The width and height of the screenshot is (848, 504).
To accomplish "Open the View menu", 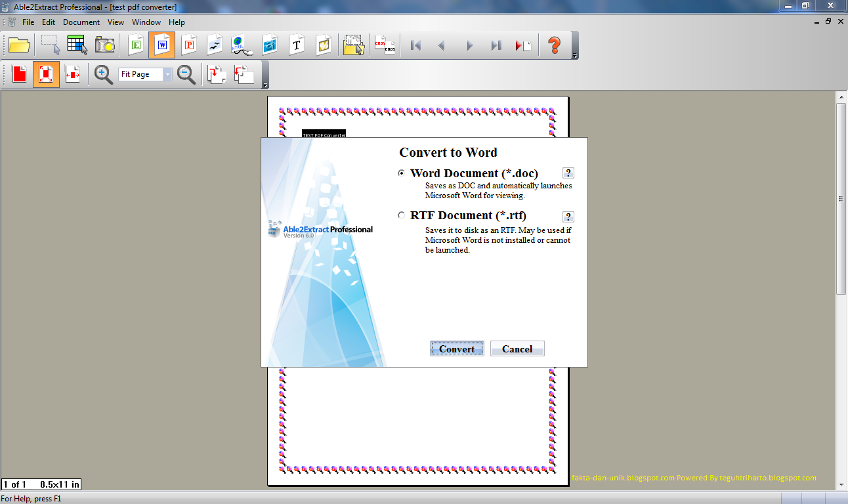I will [116, 22].
